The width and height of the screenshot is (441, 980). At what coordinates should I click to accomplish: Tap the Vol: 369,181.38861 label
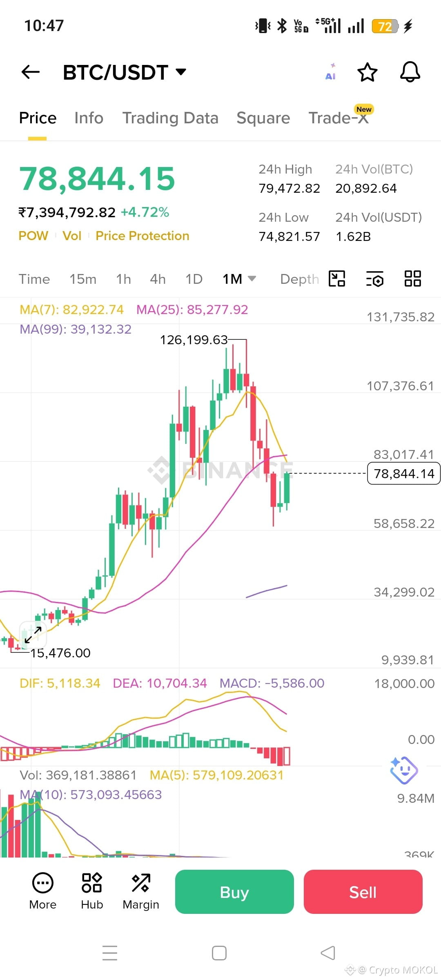78,775
